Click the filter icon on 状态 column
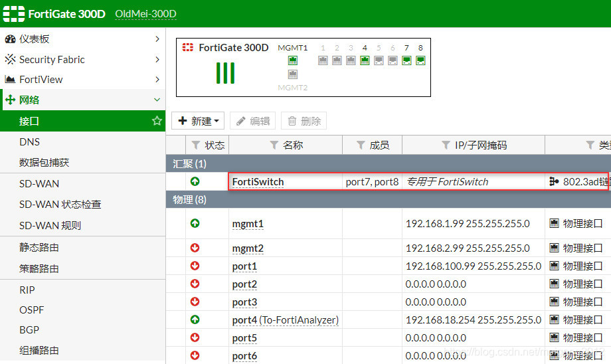 point(196,145)
